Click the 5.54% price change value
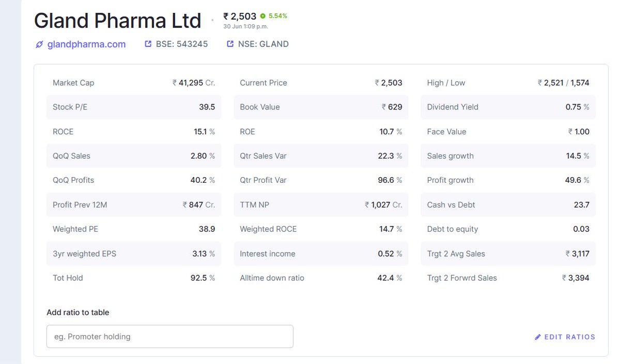 pyautogui.click(x=278, y=16)
